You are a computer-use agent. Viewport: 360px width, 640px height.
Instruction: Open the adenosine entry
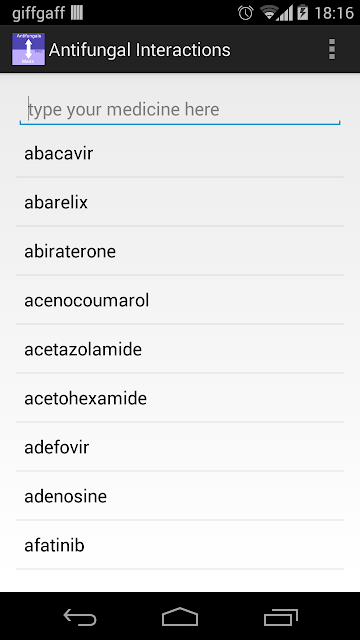click(180, 496)
